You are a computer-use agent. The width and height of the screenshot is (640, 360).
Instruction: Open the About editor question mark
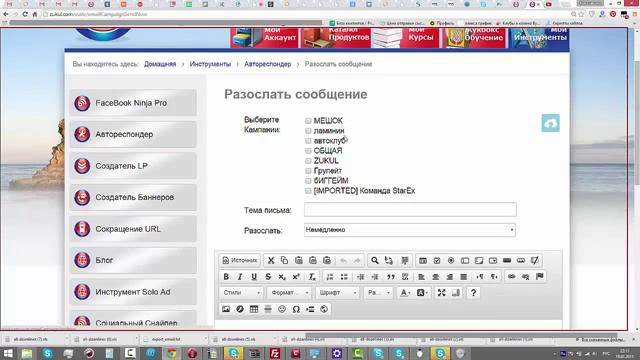pyautogui.click(x=473, y=293)
